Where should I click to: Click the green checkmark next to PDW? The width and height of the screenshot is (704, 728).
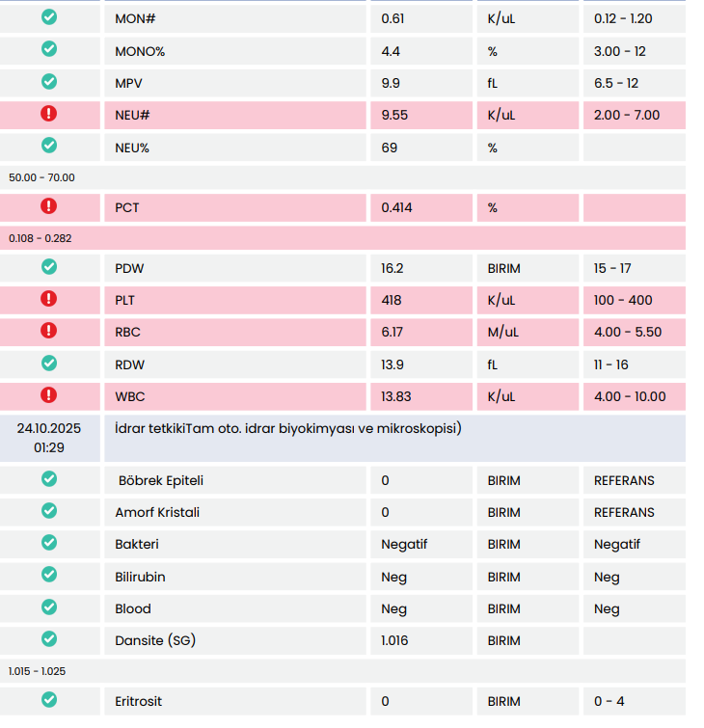pyautogui.click(x=49, y=267)
